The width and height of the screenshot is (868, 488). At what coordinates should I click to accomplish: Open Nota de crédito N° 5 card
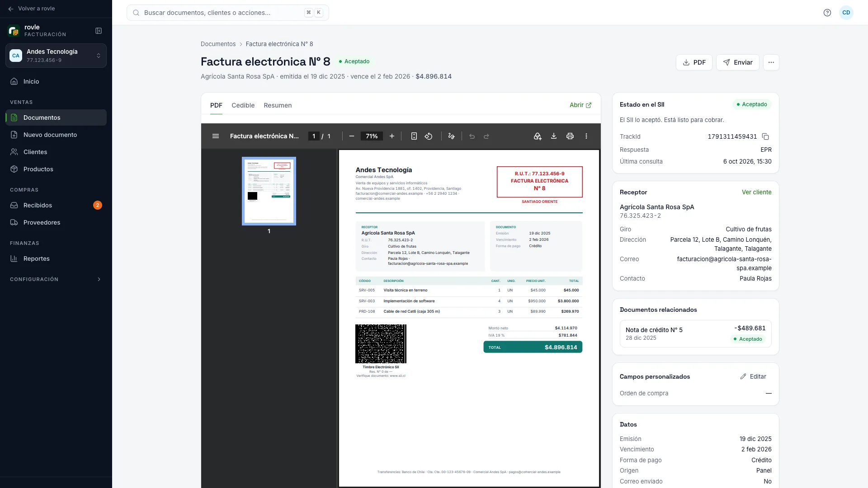click(x=695, y=334)
